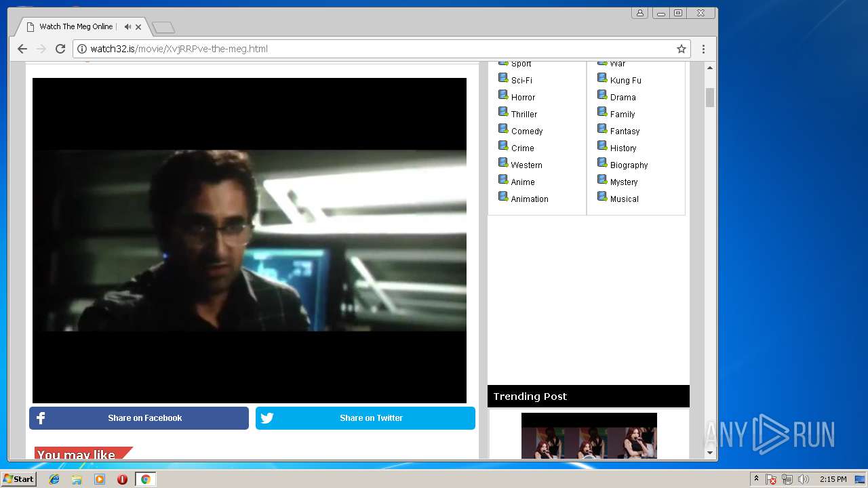Click the taskbar clock showing 2:15 PM
The image size is (868, 488).
(x=833, y=479)
